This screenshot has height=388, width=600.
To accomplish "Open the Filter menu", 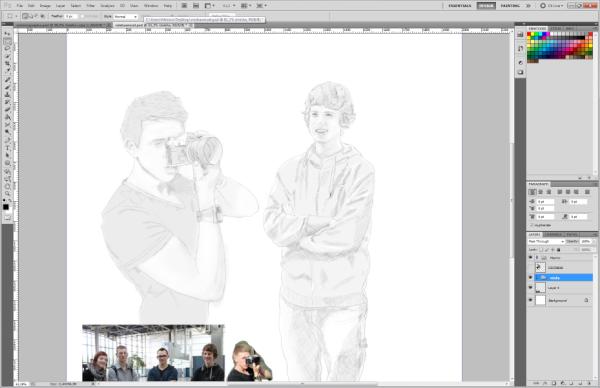I will point(90,6).
